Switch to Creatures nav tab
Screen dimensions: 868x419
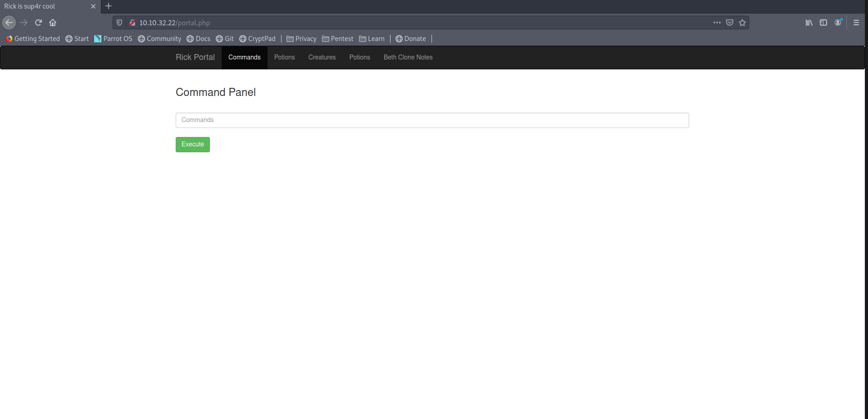(x=322, y=57)
